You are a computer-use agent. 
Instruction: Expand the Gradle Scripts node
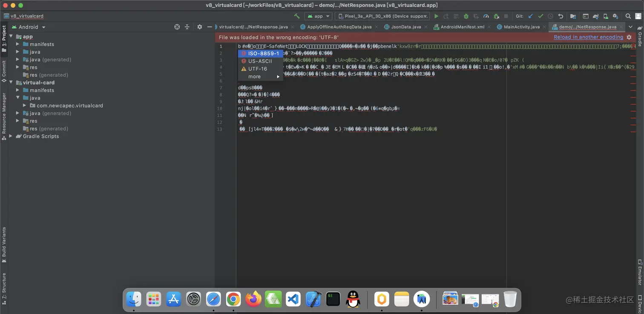(x=11, y=136)
